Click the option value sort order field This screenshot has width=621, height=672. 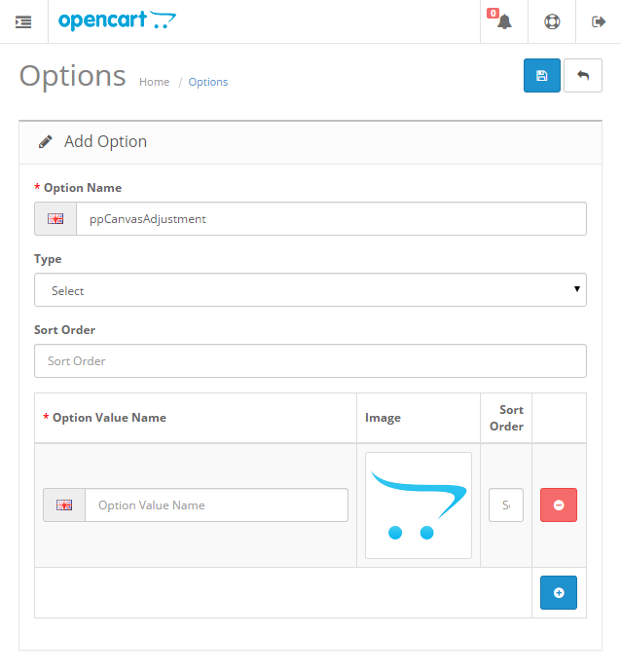click(x=506, y=504)
